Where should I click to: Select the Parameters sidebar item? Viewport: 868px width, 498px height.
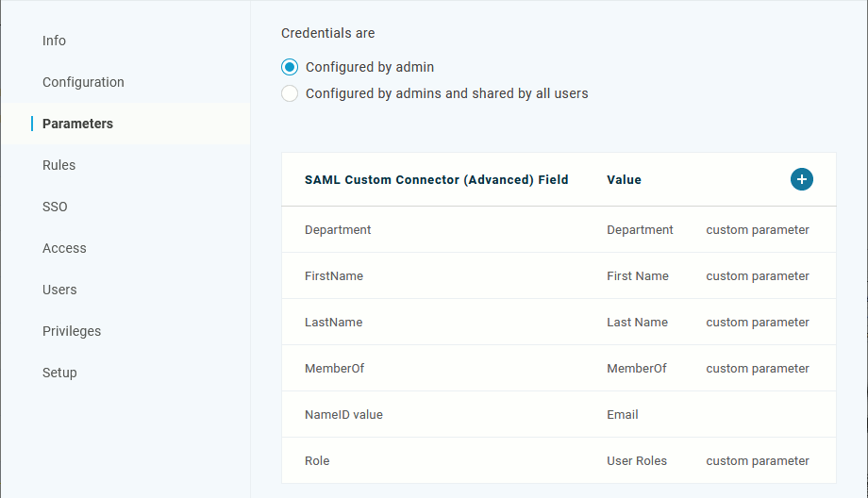(77, 124)
